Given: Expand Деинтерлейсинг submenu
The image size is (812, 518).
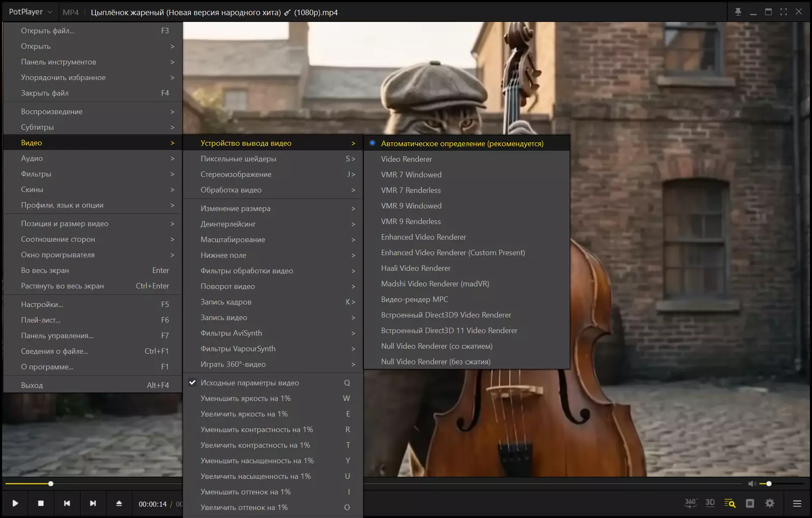Looking at the screenshot, I should (273, 224).
